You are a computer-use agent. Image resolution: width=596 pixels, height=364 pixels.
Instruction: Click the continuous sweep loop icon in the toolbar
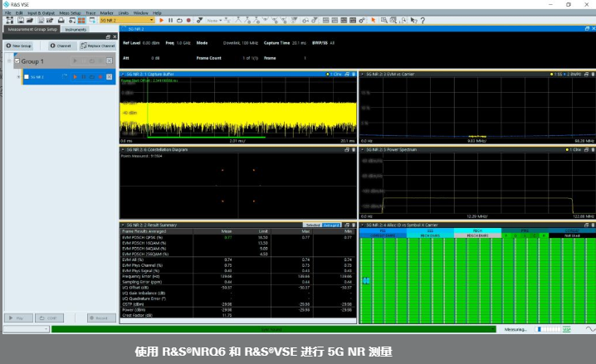179,20
